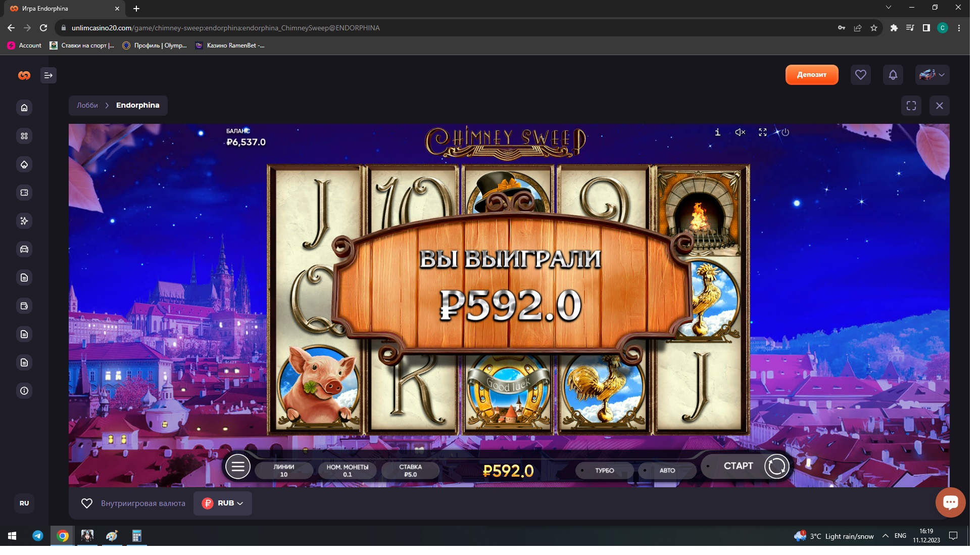Open the live chat support bubble
The image size is (980, 555).
pyautogui.click(x=950, y=502)
